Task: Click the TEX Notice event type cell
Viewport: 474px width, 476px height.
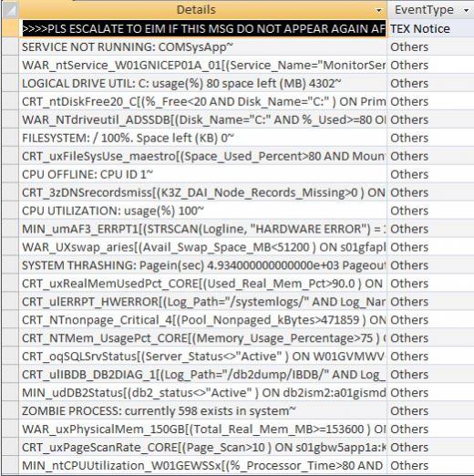Action: [430, 29]
